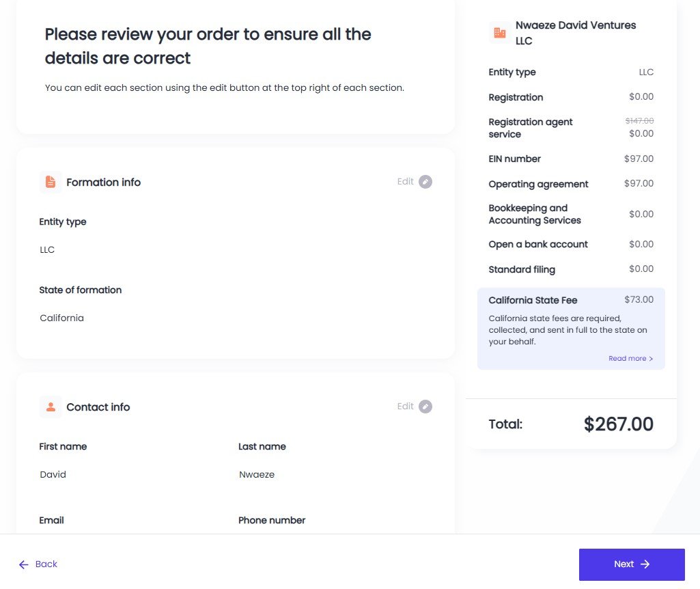Image resolution: width=700 pixels, height=589 pixels.
Task: Click the last name value Nwaeze
Action: 257,474
